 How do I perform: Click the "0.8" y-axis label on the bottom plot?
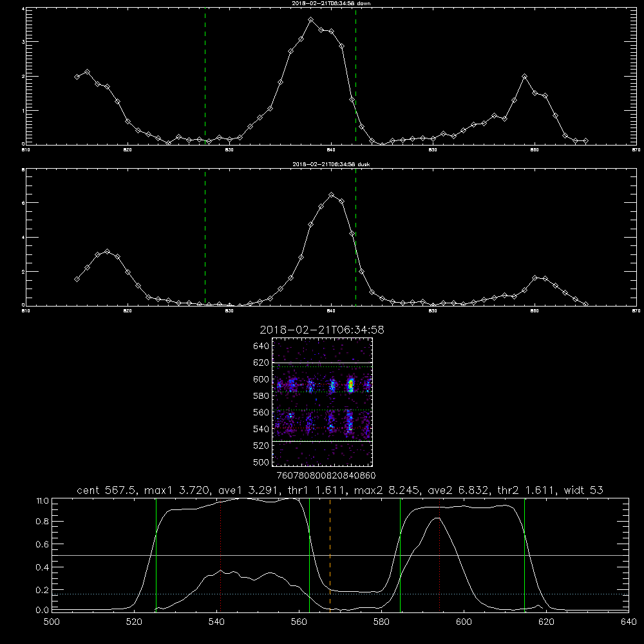pos(43,522)
